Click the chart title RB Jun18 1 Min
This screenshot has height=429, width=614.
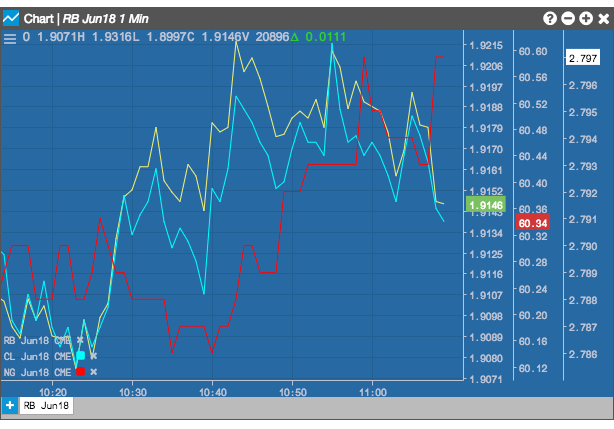(105, 18)
